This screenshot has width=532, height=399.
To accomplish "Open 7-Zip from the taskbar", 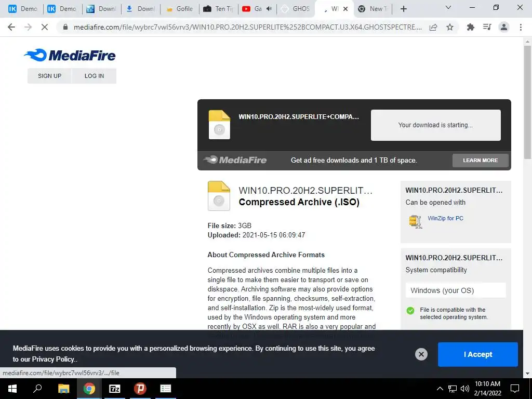I will click(114, 389).
